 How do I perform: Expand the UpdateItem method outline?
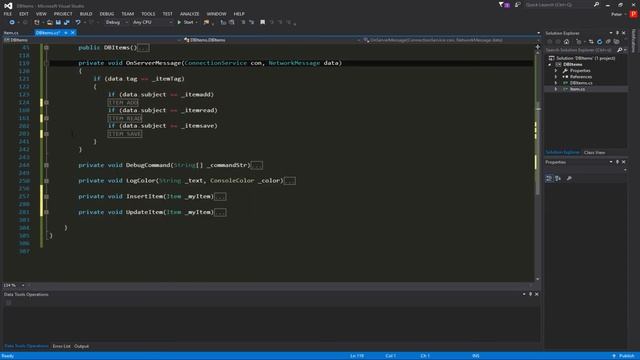(47, 212)
